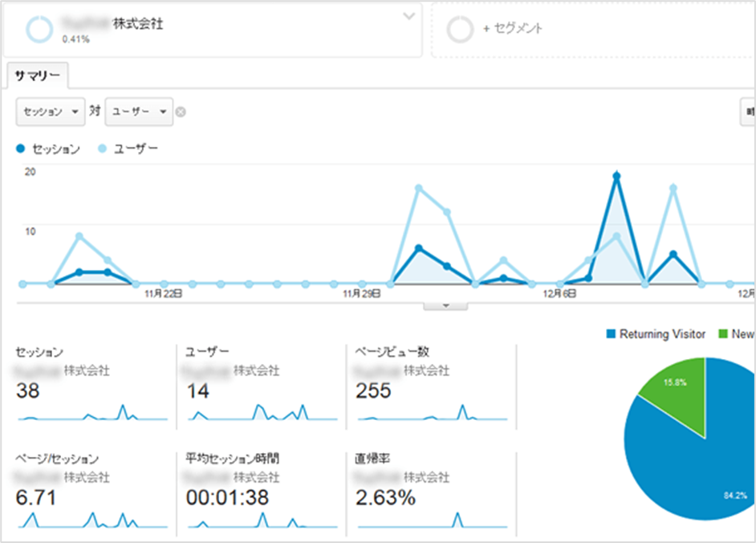The width and height of the screenshot is (756, 543).
Task: Open the セッション metric dropdown
Action: click(51, 112)
